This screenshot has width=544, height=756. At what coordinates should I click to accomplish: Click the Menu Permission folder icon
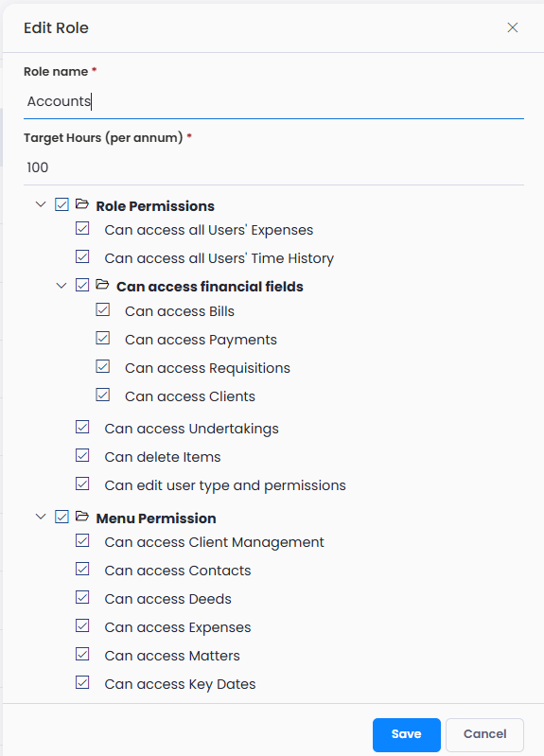[82, 517]
